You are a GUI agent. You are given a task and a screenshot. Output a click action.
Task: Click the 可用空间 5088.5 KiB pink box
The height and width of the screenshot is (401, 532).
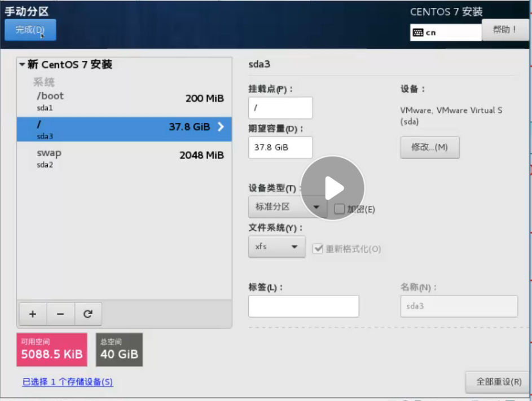pyautogui.click(x=52, y=350)
